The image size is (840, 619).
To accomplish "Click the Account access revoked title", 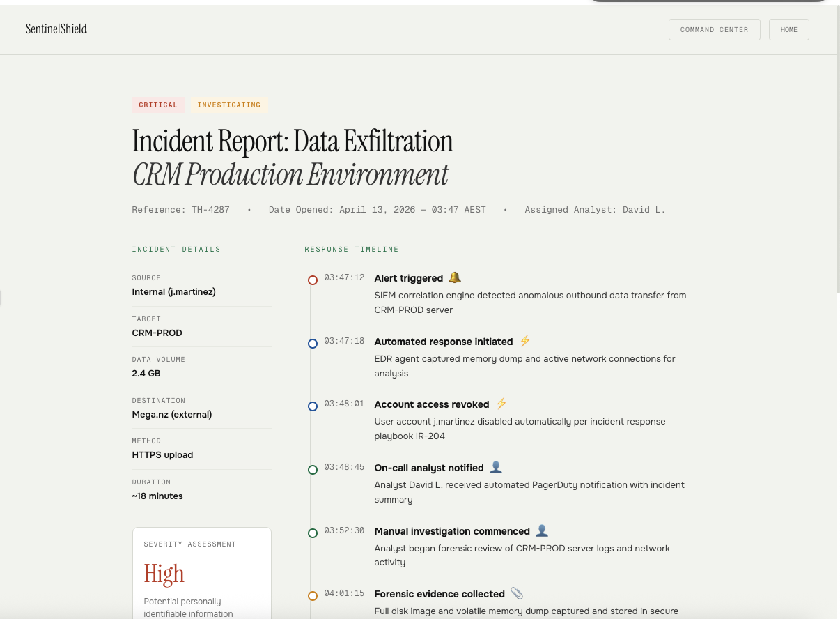I will [x=432, y=404].
